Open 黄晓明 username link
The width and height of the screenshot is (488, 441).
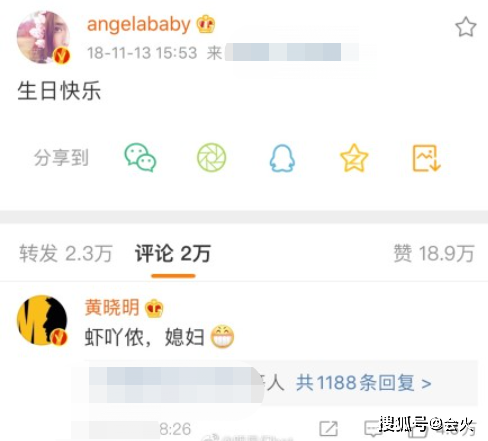point(112,307)
